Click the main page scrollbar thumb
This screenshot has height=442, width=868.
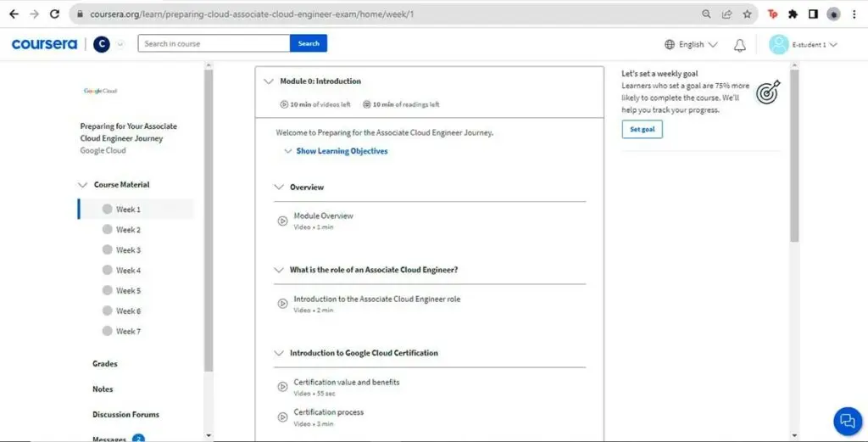[795, 155]
